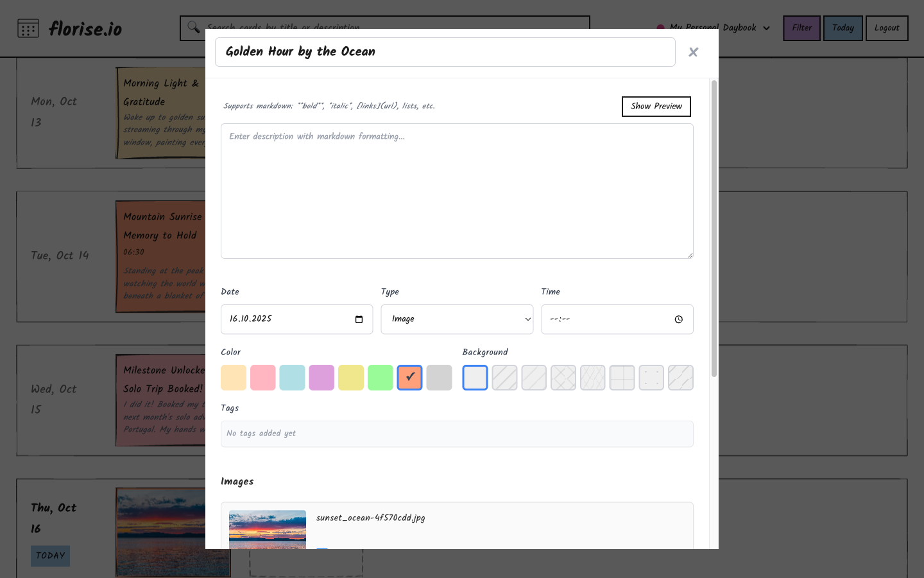Select the dotted pattern background
This screenshot has height=578, width=924.
(x=651, y=378)
